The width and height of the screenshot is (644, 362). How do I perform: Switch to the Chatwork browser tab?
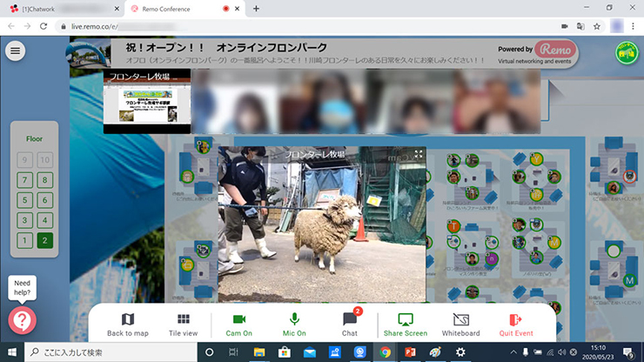click(x=62, y=9)
